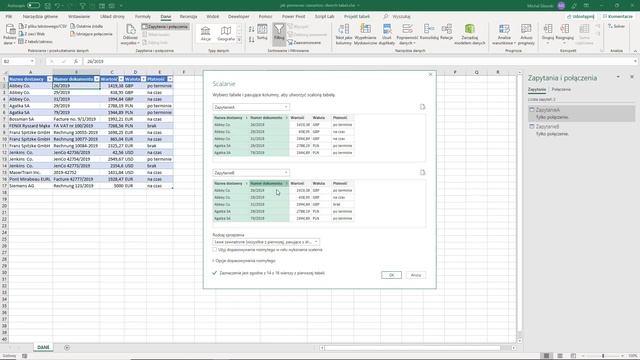Click the Konsoliduj icon
The width and height of the screenshot is (640, 360).
pyautogui.click(x=429, y=32)
